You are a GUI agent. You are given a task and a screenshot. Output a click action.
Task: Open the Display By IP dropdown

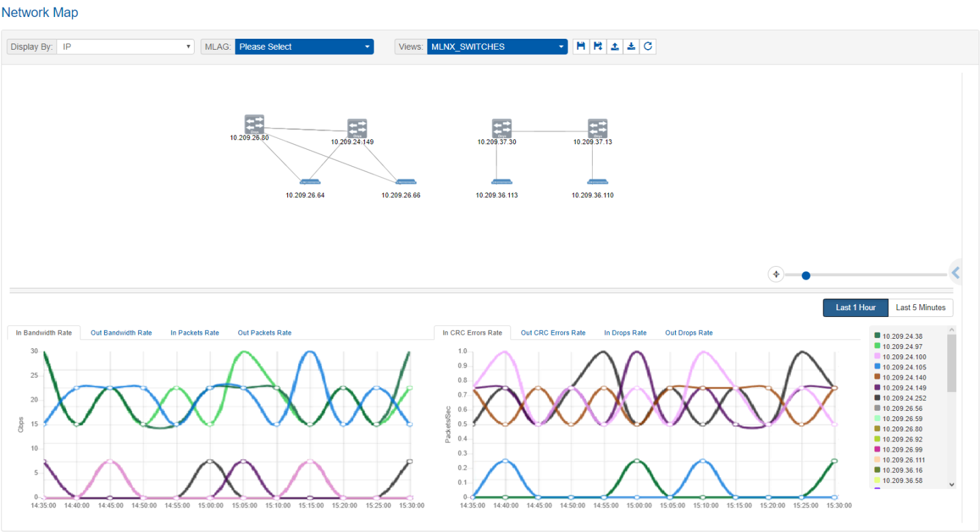[125, 47]
